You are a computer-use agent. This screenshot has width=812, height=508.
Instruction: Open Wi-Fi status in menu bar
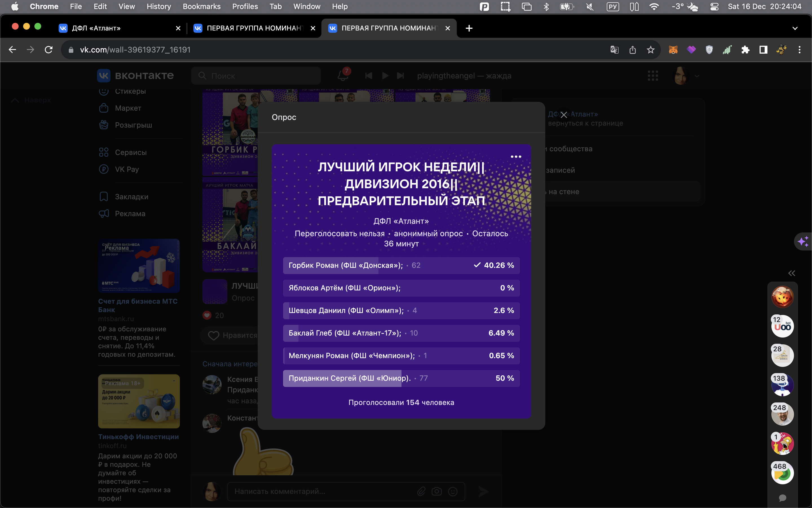[x=654, y=6]
